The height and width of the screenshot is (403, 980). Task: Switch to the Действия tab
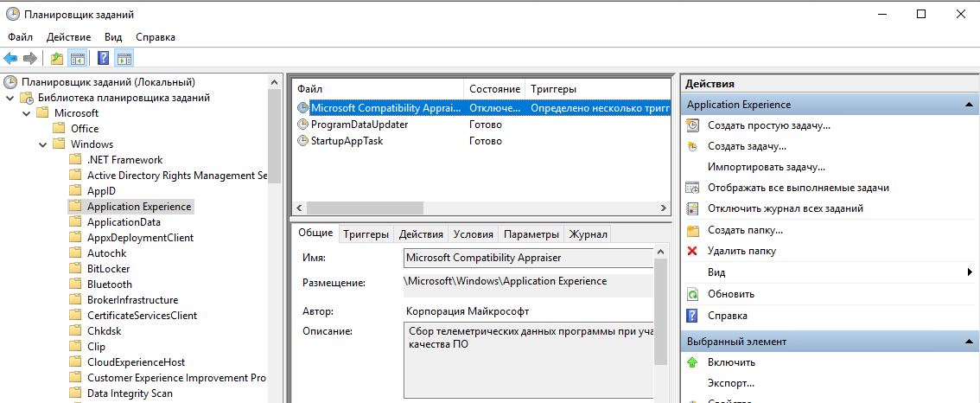(x=421, y=234)
